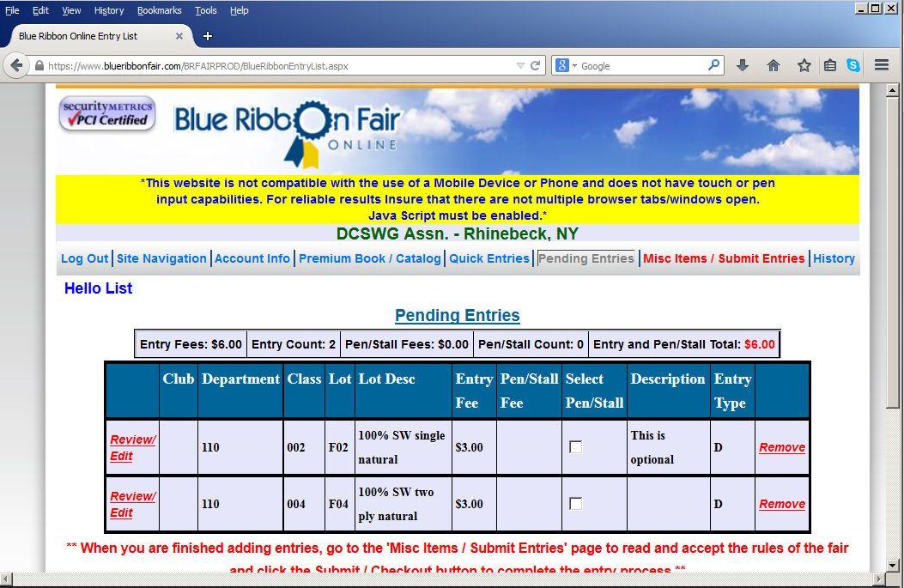Open the Bookmarks menu
The height and width of the screenshot is (588, 904).
coord(159,10)
